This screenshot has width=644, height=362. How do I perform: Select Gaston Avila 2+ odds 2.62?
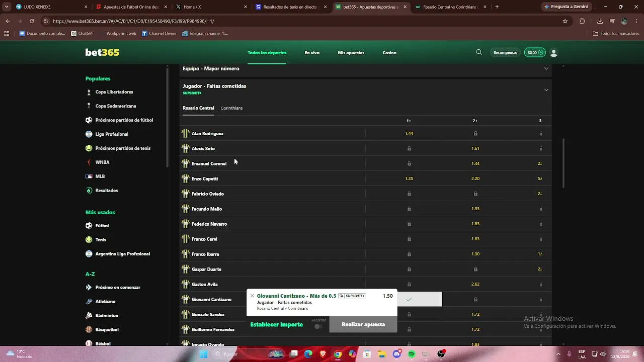(x=475, y=284)
